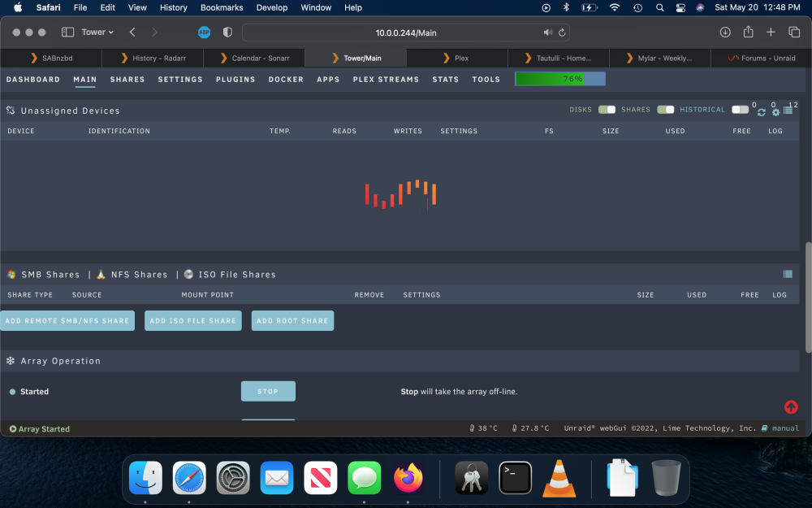Image resolution: width=812 pixels, height=508 pixels.
Task: Open the SHARES menu
Action: tap(127, 80)
